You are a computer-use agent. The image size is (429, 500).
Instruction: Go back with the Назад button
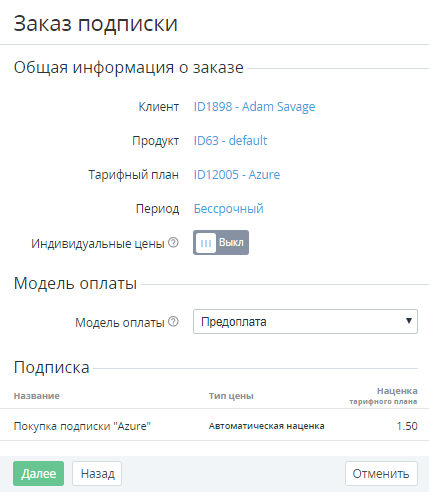(97, 473)
